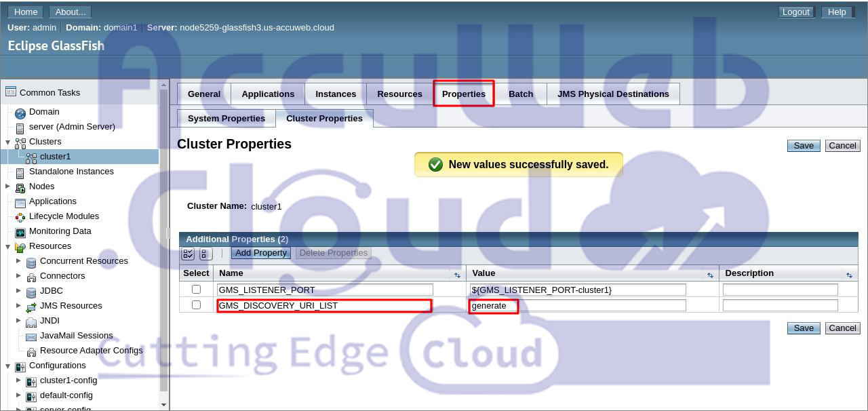Click the Monitoring Data icon
Image resolution: width=868 pixels, height=411 pixels.
tap(20, 232)
